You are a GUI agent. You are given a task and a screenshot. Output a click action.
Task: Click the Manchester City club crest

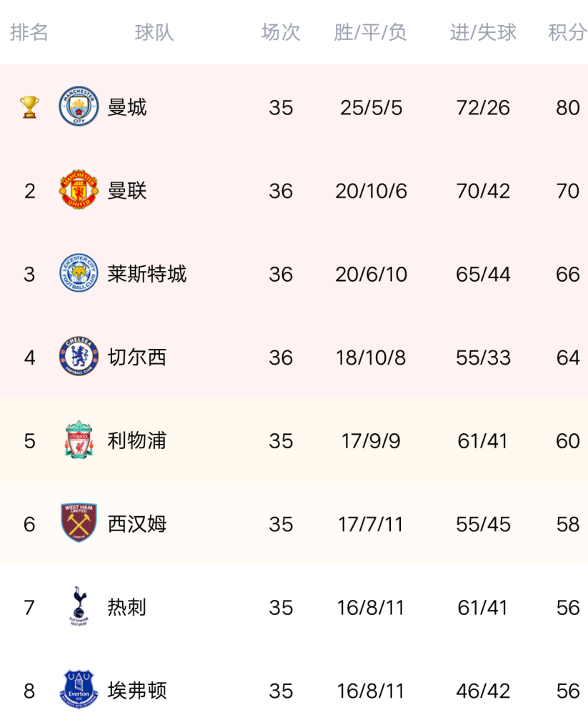point(79,107)
